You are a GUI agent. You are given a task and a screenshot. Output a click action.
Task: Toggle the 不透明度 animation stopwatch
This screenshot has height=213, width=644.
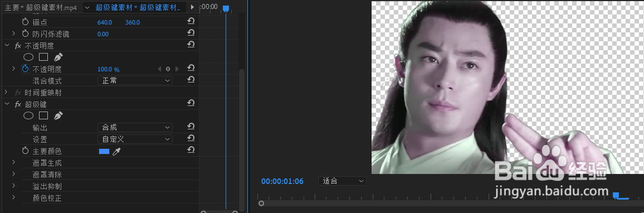(26, 69)
